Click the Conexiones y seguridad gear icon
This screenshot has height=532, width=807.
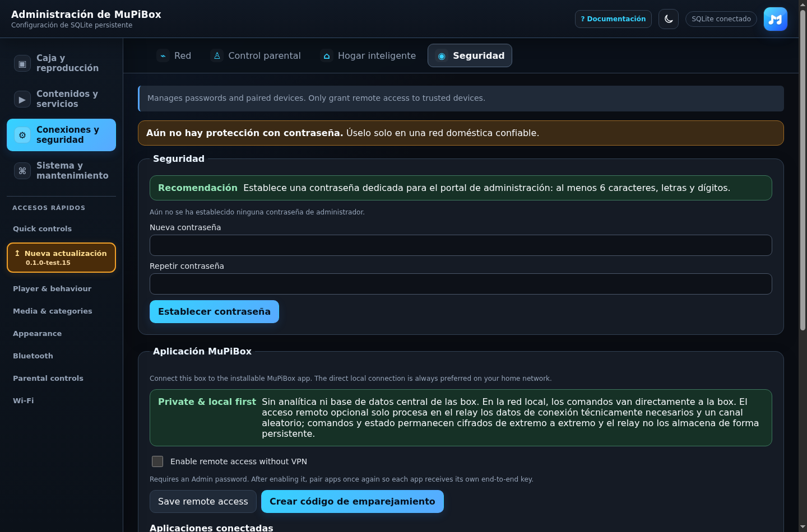pyautogui.click(x=22, y=135)
